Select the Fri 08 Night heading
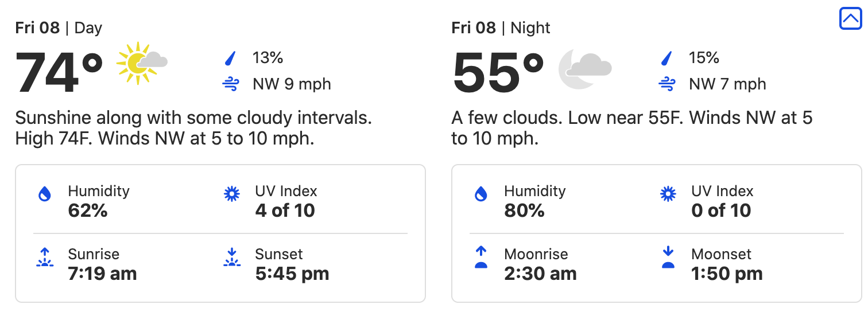Screen dimensions: 868x312 pyautogui.click(x=501, y=28)
